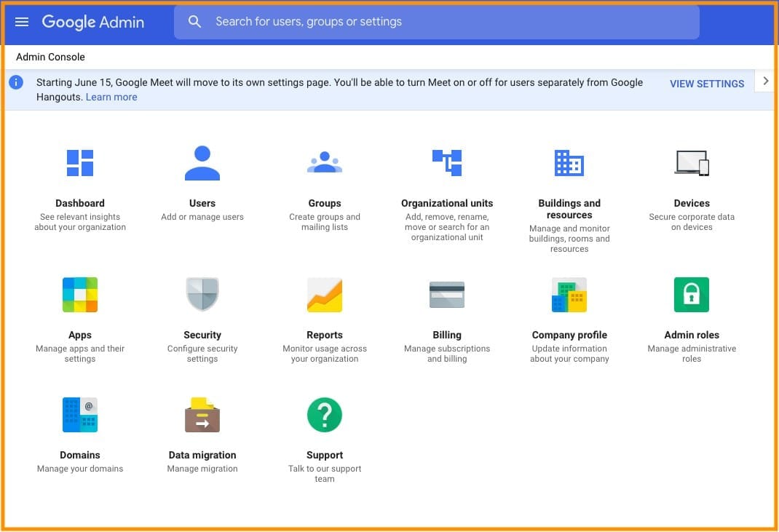
Task: Open the Devices icon
Action: (x=692, y=163)
